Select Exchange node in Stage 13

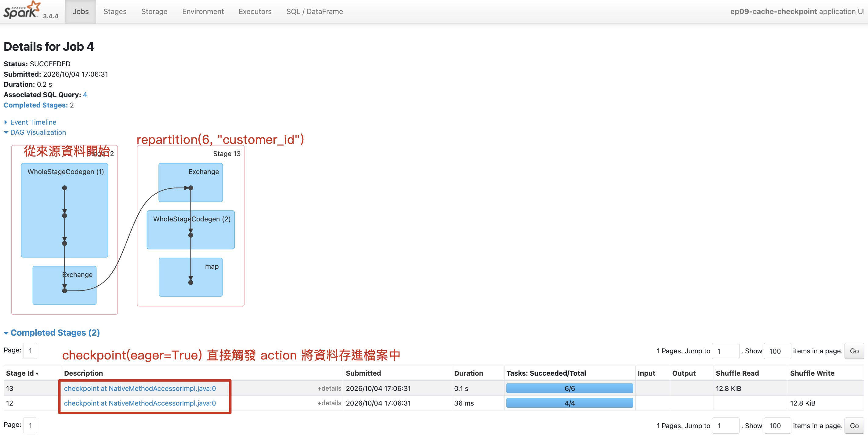coord(191,182)
